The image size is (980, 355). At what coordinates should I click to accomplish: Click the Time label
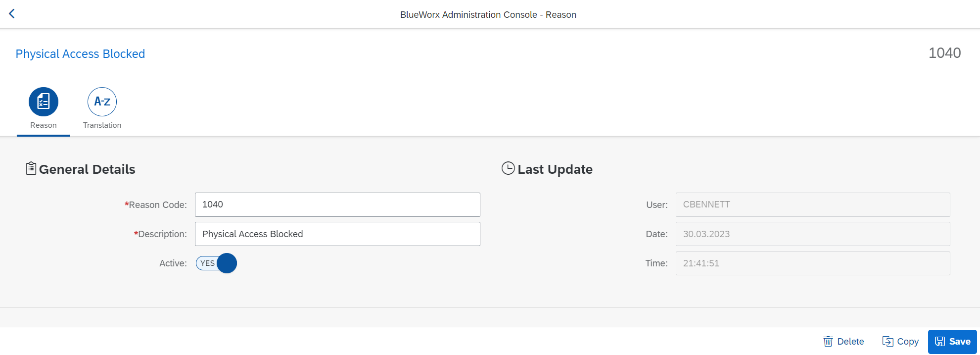(656, 263)
